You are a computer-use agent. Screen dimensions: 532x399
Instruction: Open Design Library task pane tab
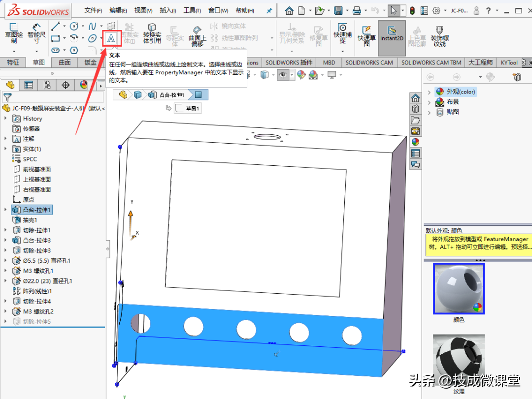pos(416,109)
